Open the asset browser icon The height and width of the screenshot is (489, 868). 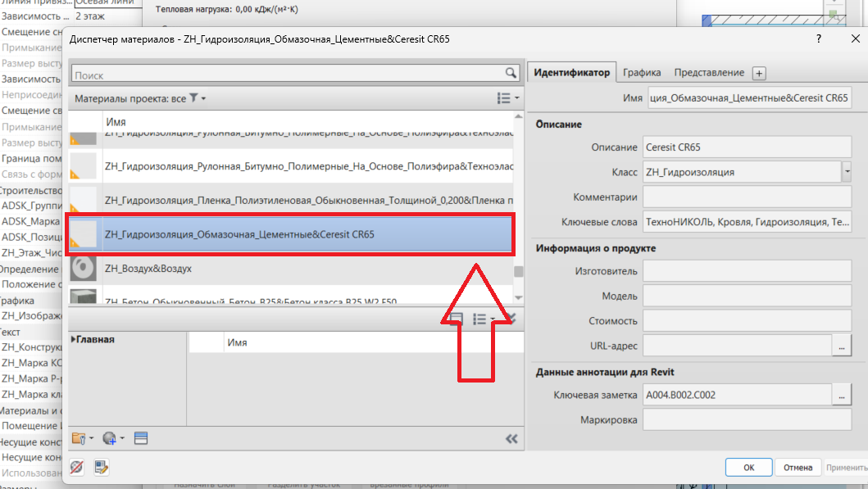click(x=141, y=439)
